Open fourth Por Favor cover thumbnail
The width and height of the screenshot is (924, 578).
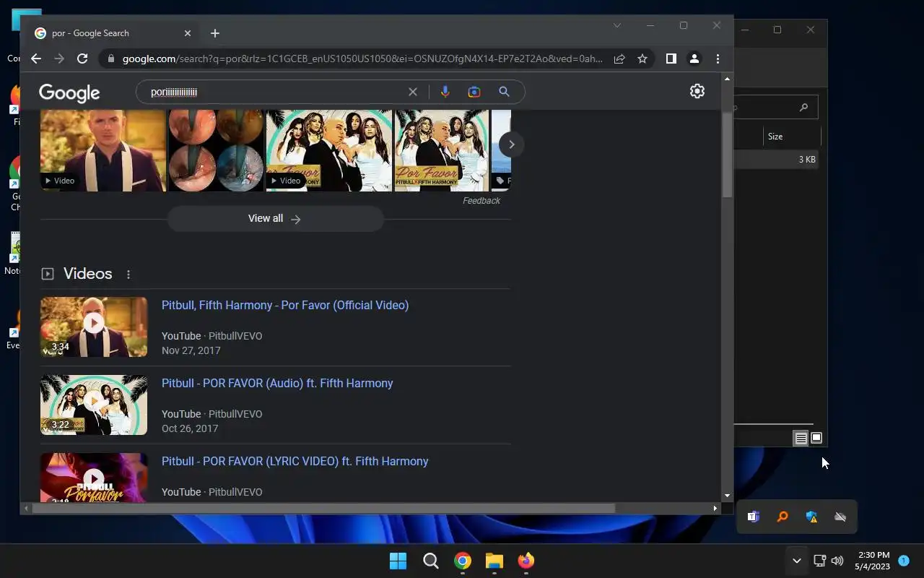[442, 150]
